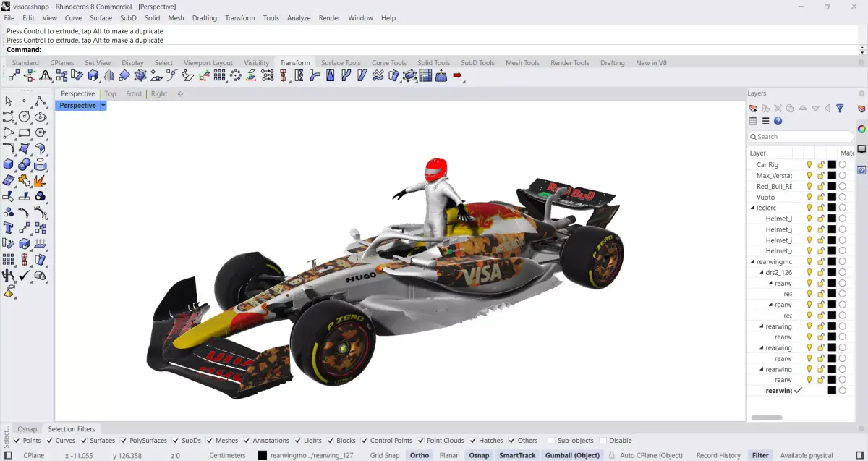
Task: Switch to the Top viewport tab
Action: pos(110,94)
